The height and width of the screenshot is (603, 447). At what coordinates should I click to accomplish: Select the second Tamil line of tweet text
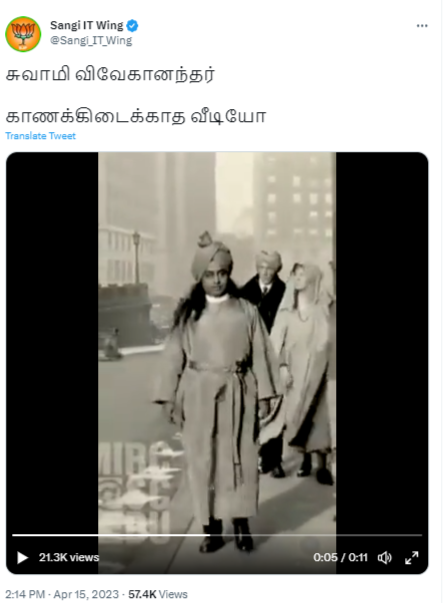(136, 116)
